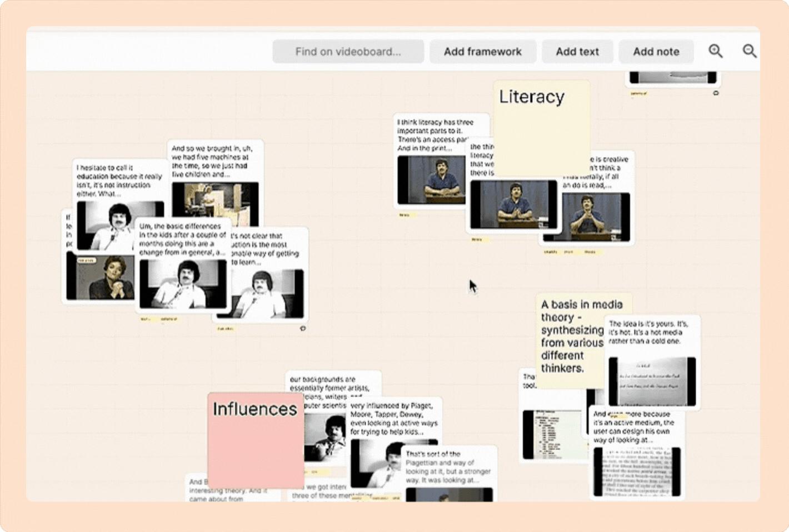Click the text 'That's sort of the'
The image size is (789, 532).
pos(433,454)
